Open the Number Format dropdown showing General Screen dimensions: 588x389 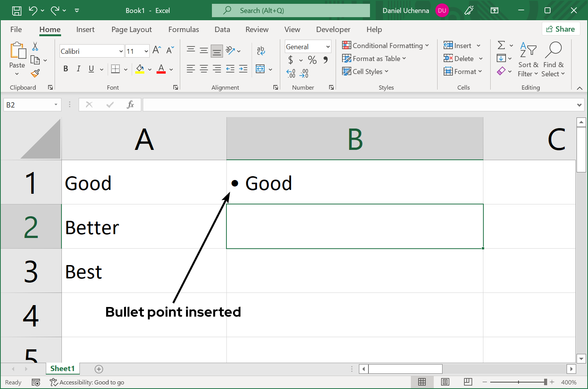(308, 46)
